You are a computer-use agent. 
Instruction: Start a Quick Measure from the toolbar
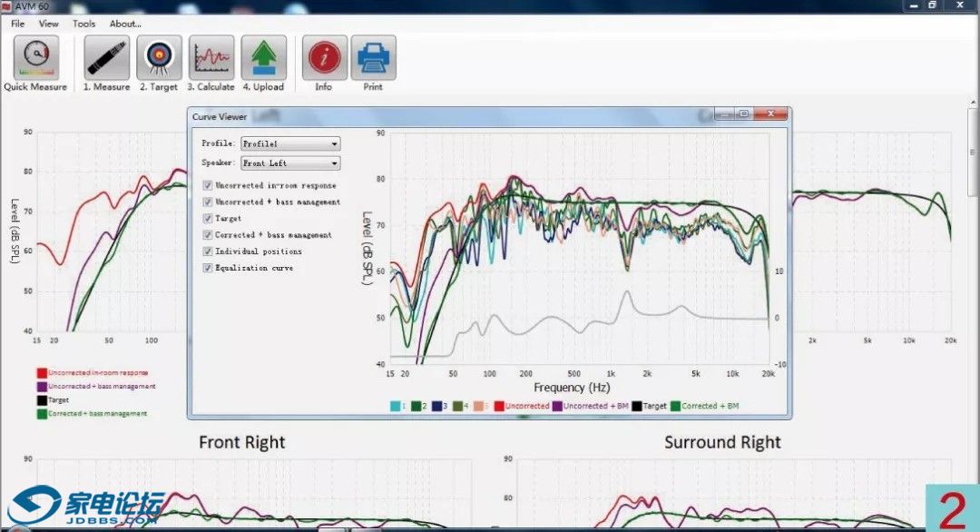(x=36, y=57)
